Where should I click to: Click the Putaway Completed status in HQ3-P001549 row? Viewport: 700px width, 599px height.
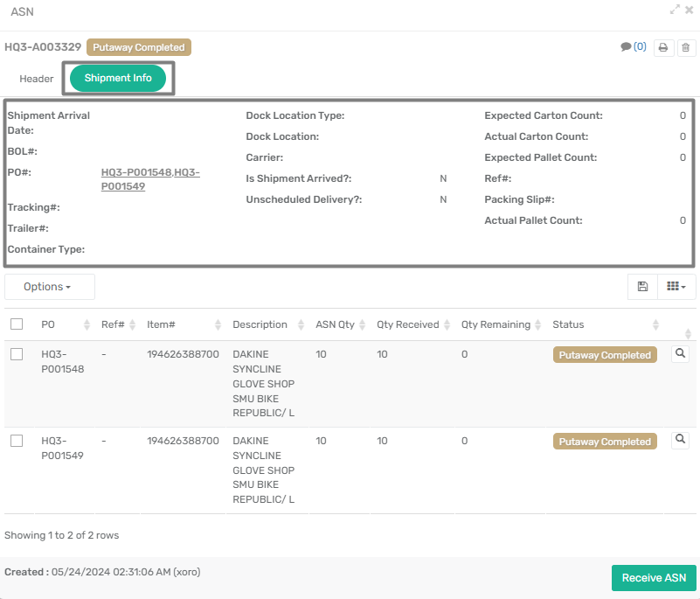[605, 442]
